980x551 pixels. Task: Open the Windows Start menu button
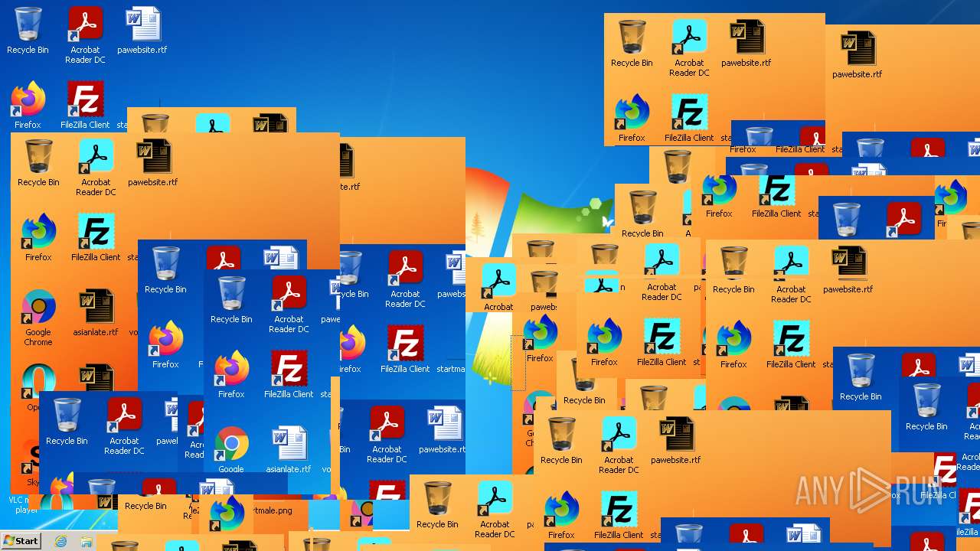(21, 540)
